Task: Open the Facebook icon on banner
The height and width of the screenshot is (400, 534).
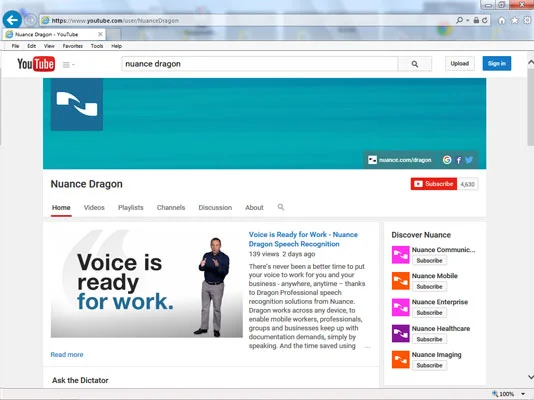Action: pyautogui.click(x=458, y=160)
